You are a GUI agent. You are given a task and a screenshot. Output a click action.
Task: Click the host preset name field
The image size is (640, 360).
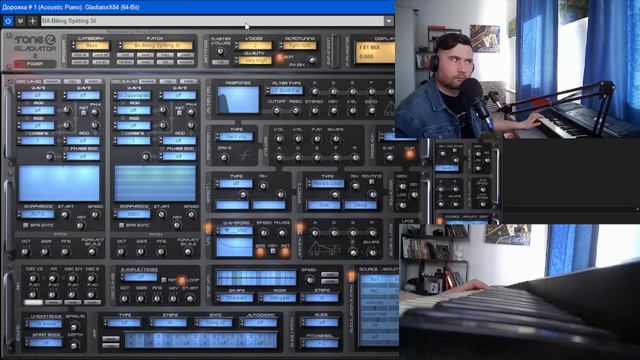coord(212,21)
